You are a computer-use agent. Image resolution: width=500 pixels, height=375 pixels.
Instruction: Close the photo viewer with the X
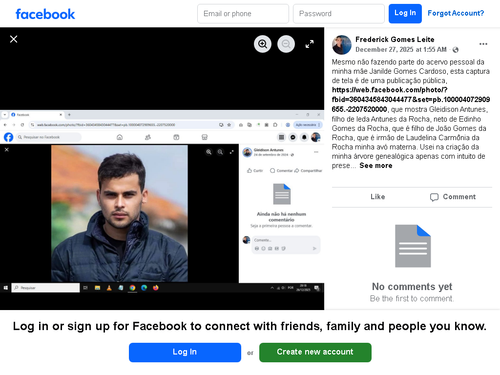tap(14, 39)
